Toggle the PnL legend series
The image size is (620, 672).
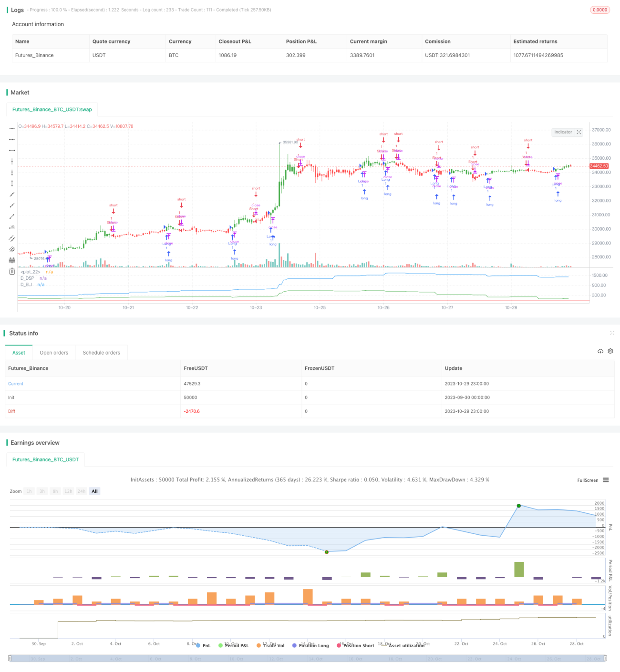203,645
